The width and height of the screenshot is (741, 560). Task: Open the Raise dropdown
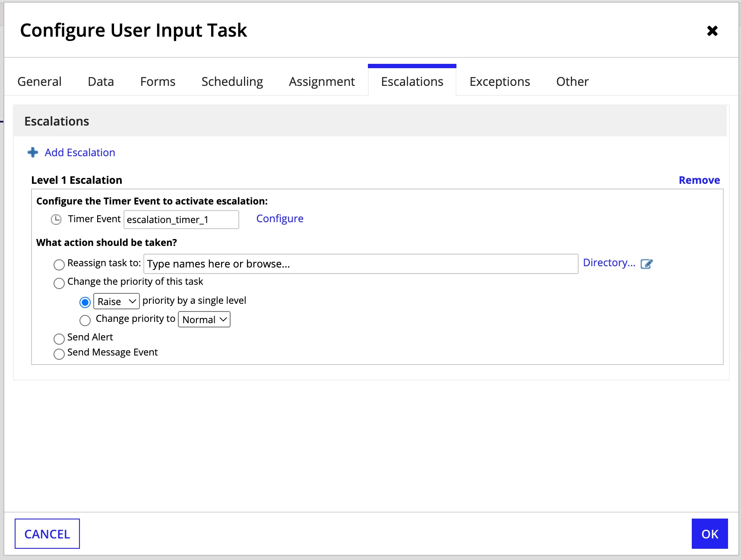pos(117,301)
